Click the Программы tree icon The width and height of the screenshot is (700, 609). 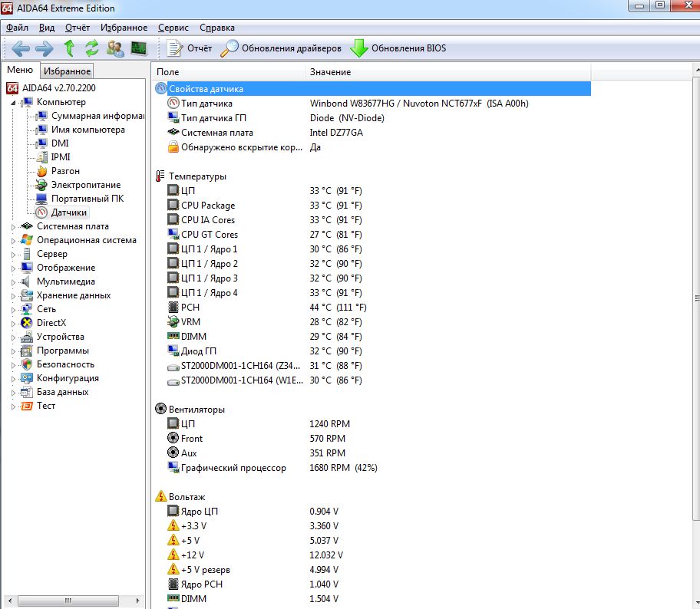27,351
